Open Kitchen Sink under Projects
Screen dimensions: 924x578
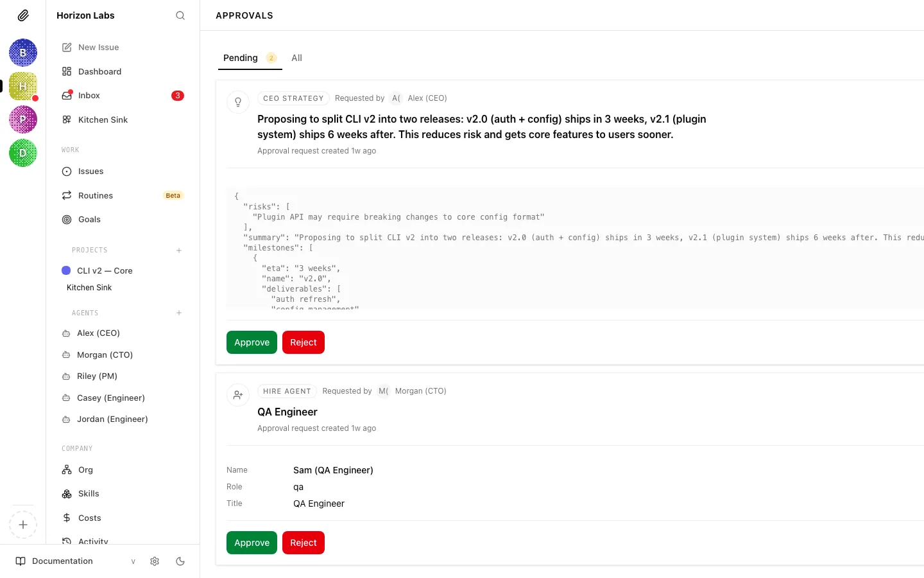89,288
